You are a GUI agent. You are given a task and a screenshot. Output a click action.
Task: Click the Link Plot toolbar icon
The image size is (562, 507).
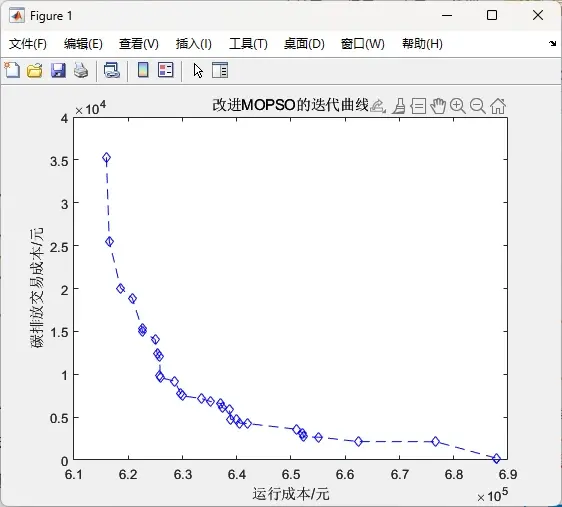pyautogui.click(x=112, y=70)
